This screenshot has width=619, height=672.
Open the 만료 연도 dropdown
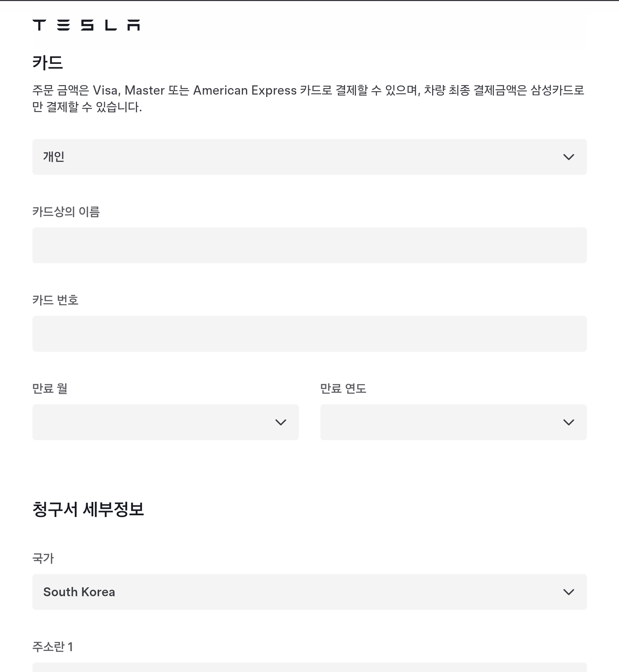(x=454, y=422)
